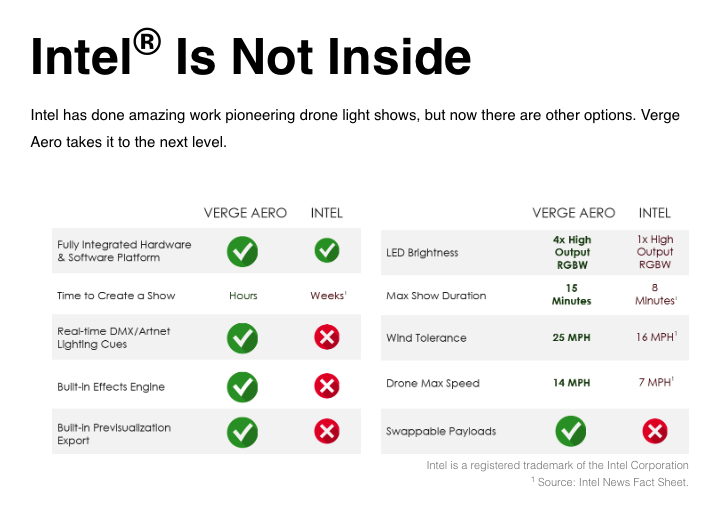Click the Intel registered trademark notice text

(557, 465)
